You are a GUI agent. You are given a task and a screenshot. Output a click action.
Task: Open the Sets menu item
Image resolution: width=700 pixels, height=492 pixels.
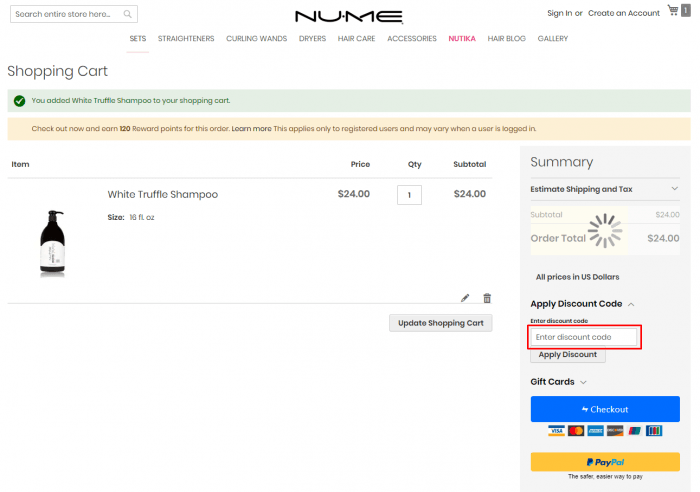coord(138,39)
